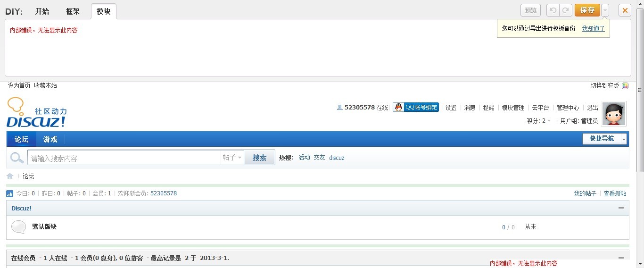
Task: Click the Discuz! category title
Action: (21, 208)
